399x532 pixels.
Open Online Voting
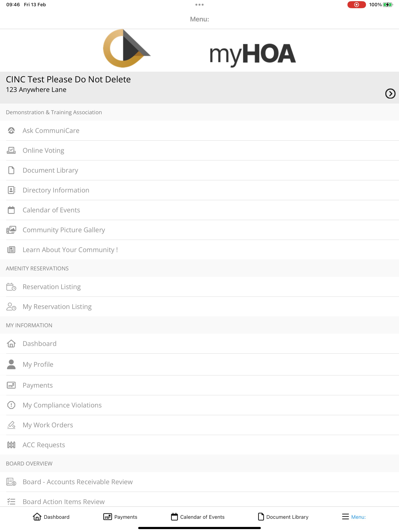(x=199, y=150)
